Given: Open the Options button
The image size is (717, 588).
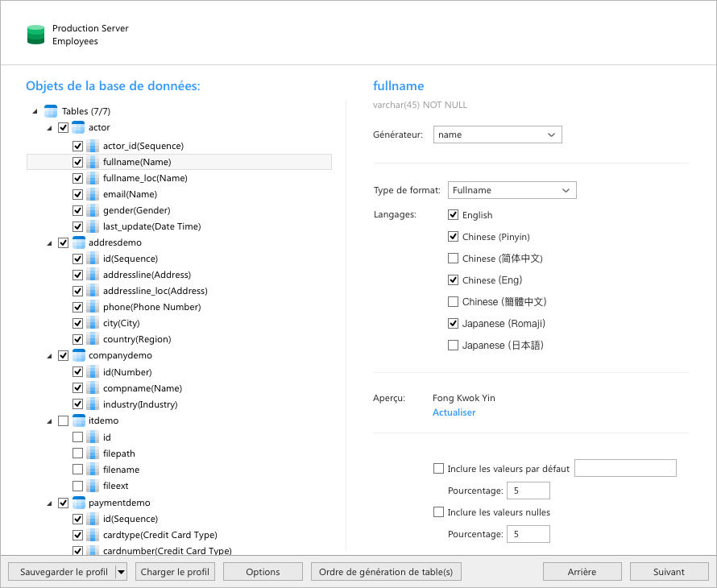Looking at the screenshot, I should 263,572.
